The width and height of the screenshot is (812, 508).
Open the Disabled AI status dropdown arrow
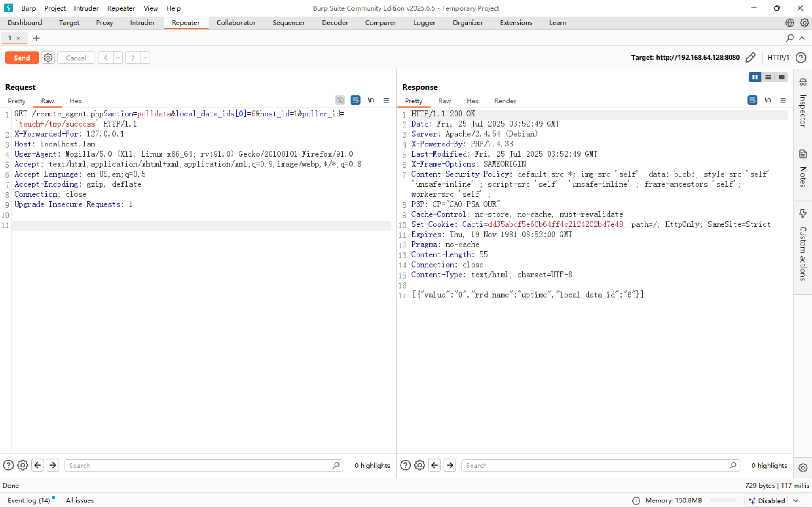click(796, 501)
